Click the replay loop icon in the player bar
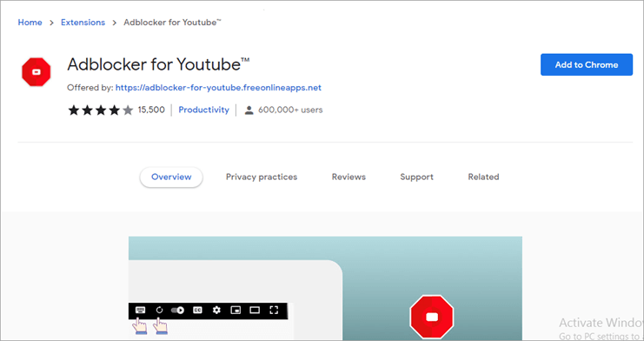 (159, 311)
